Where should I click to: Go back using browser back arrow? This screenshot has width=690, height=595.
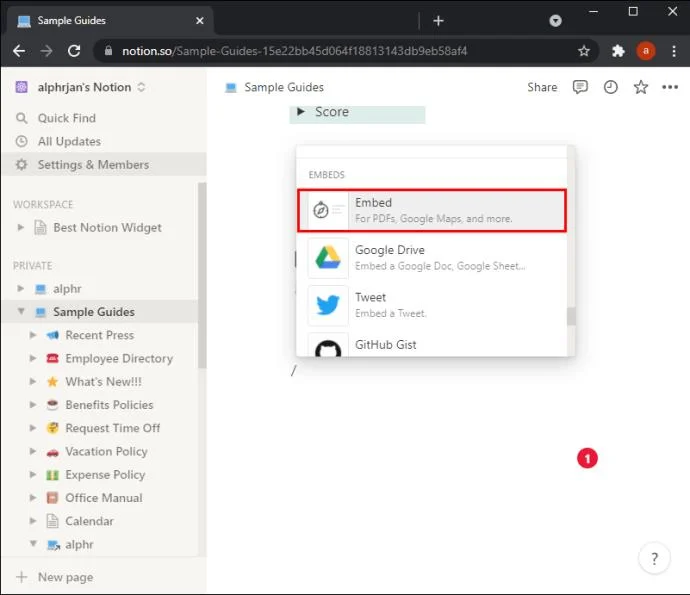pos(19,51)
